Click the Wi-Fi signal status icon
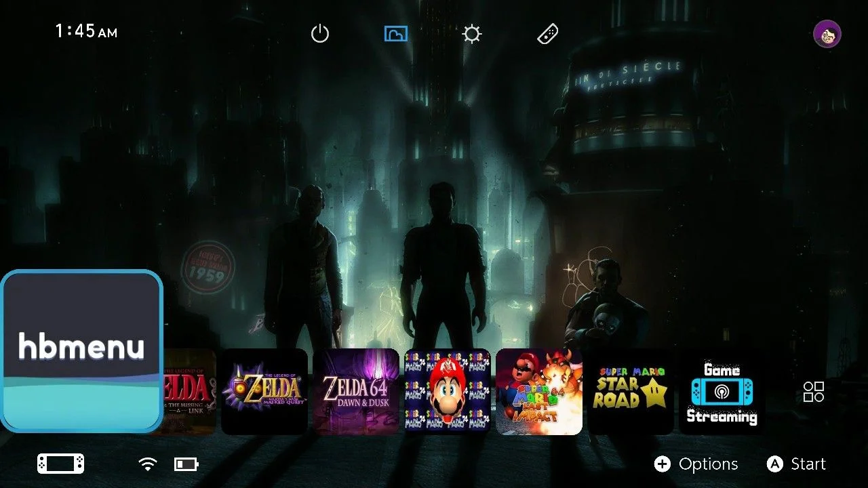 (x=147, y=464)
